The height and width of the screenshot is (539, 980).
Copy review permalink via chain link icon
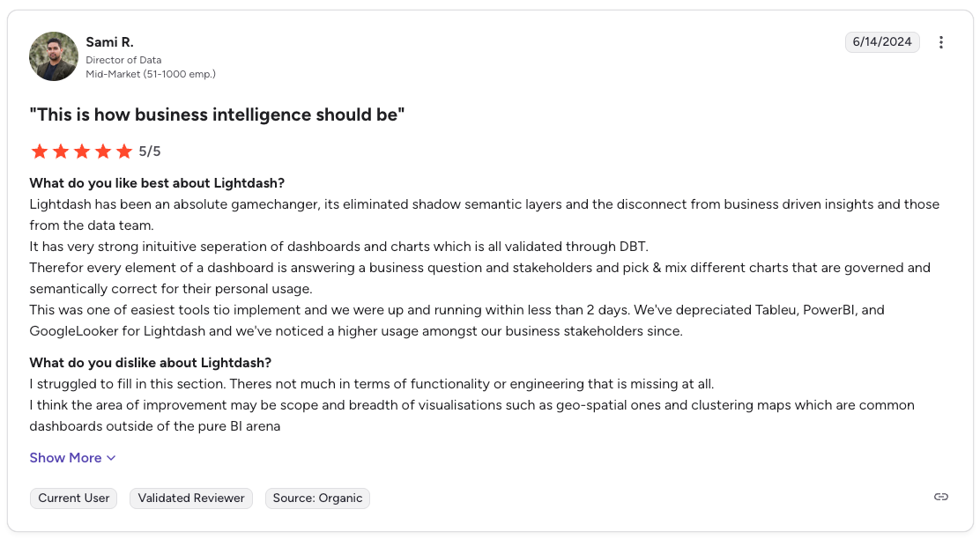(940, 497)
